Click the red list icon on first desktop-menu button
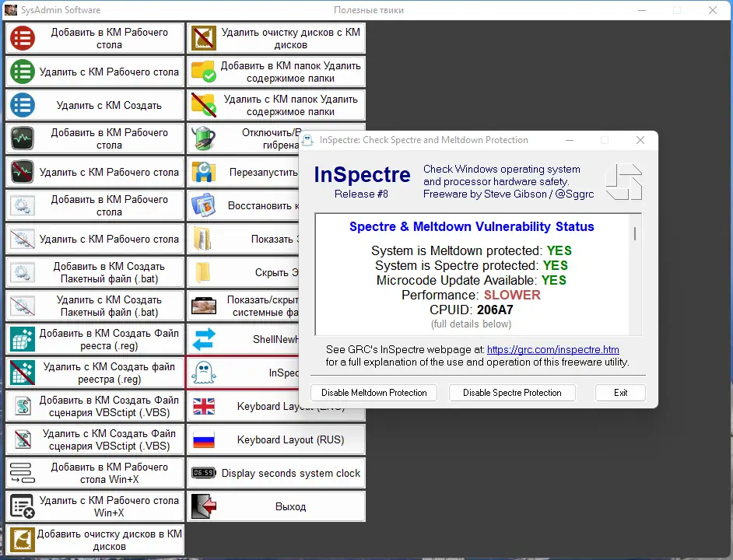733x560 pixels. (x=23, y=38)
